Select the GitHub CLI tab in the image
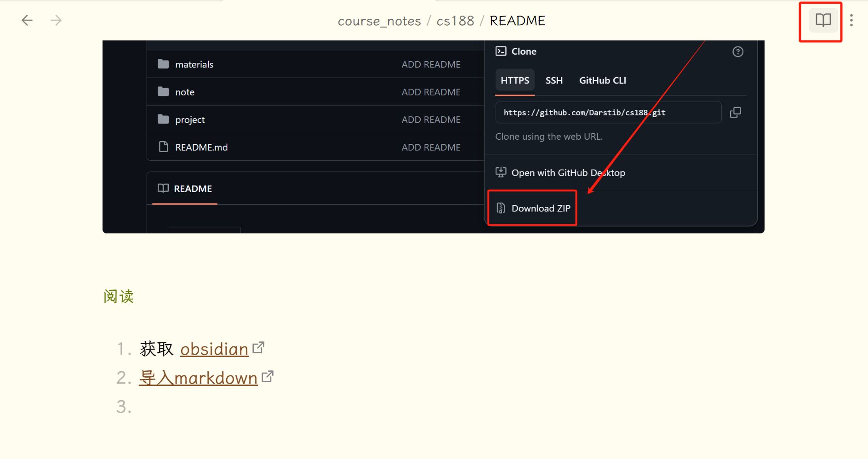 (x=602, y=80)
